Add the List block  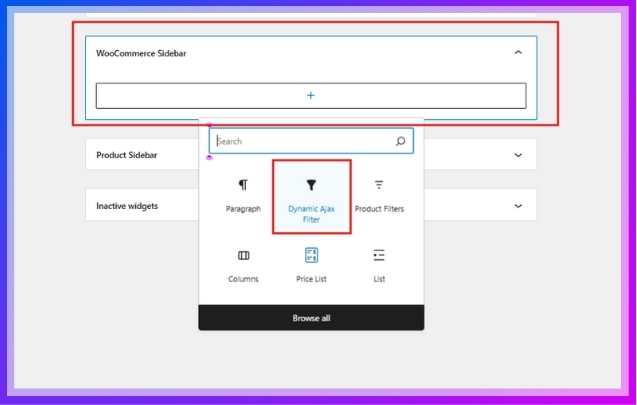tap(379, 266)
